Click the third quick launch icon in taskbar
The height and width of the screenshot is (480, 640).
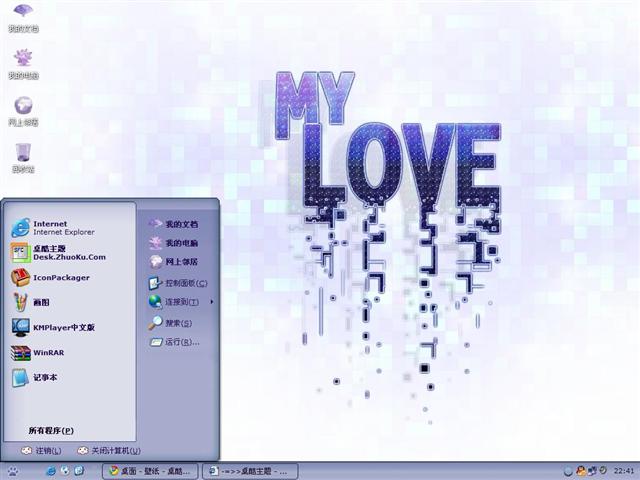(79, 471)
